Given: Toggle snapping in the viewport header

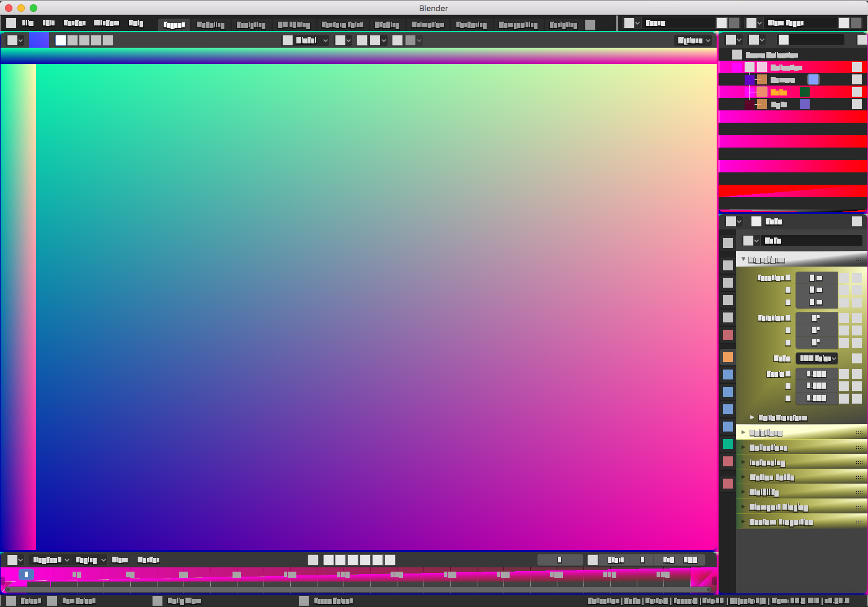Looking at the screenshot, I should coord(362,40).
